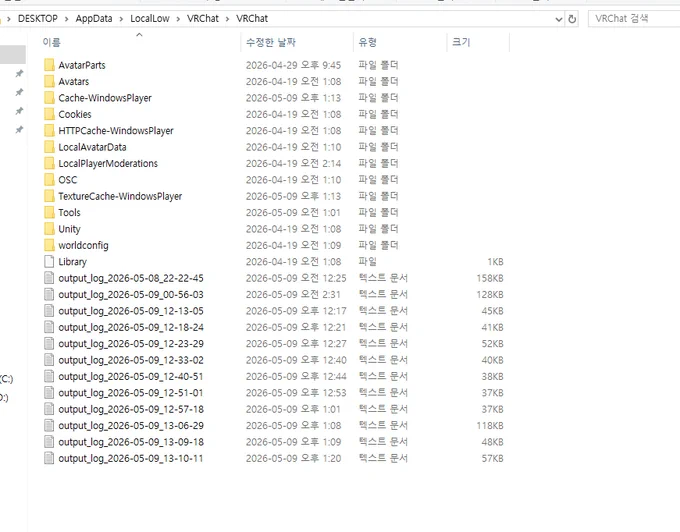Select Cache-WindowsPlayer folder icon

pyautogui.click(x=49, y=98)
